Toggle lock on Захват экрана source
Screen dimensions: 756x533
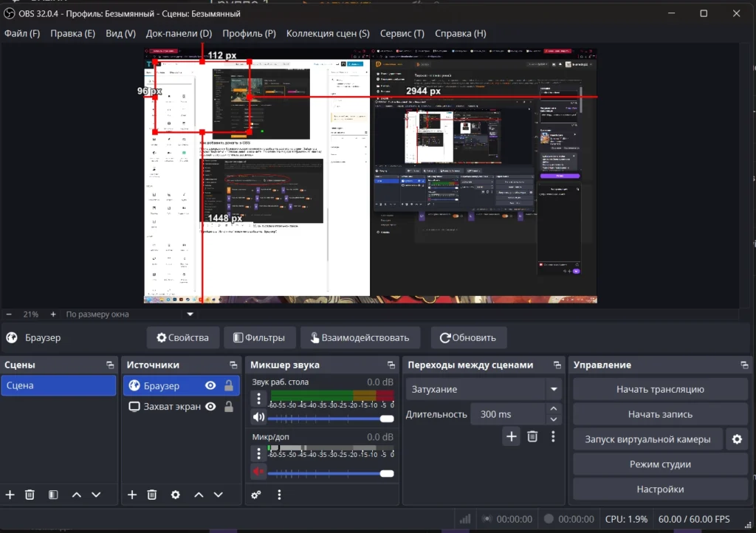coord(229,407)
